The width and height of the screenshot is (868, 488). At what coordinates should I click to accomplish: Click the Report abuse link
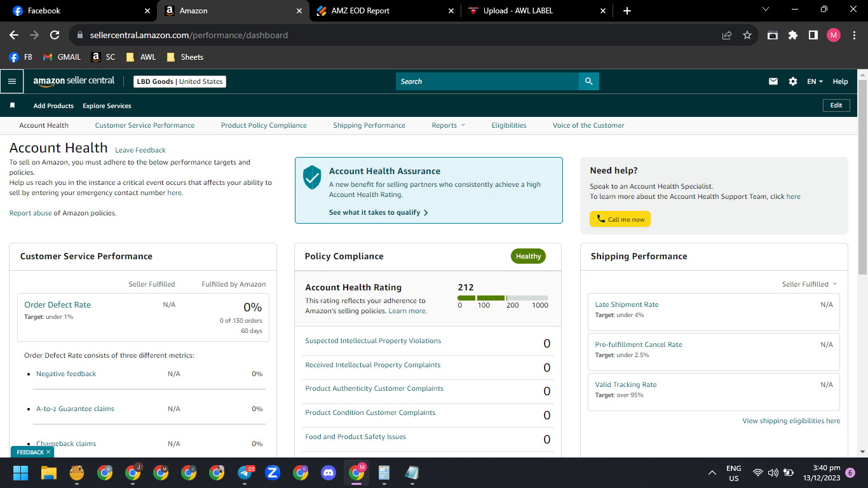pos(31,213)
